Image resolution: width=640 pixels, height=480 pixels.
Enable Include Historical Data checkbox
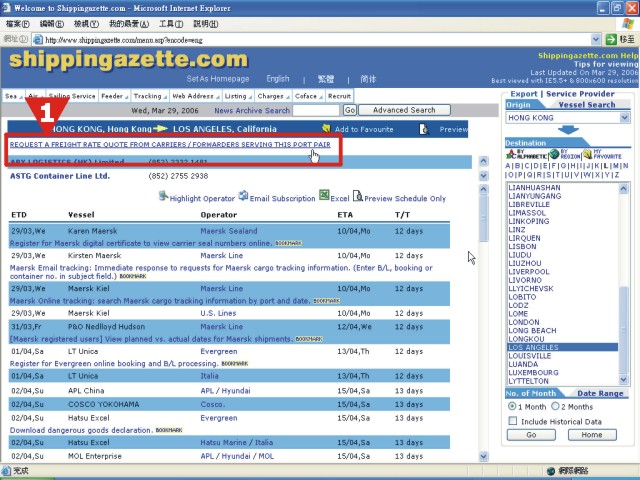pos(514,421)
